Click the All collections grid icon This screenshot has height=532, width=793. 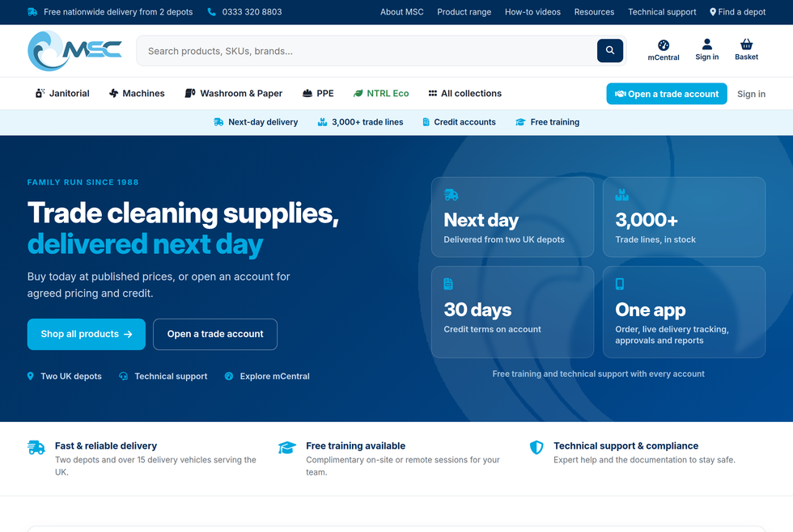pos(432,93)
